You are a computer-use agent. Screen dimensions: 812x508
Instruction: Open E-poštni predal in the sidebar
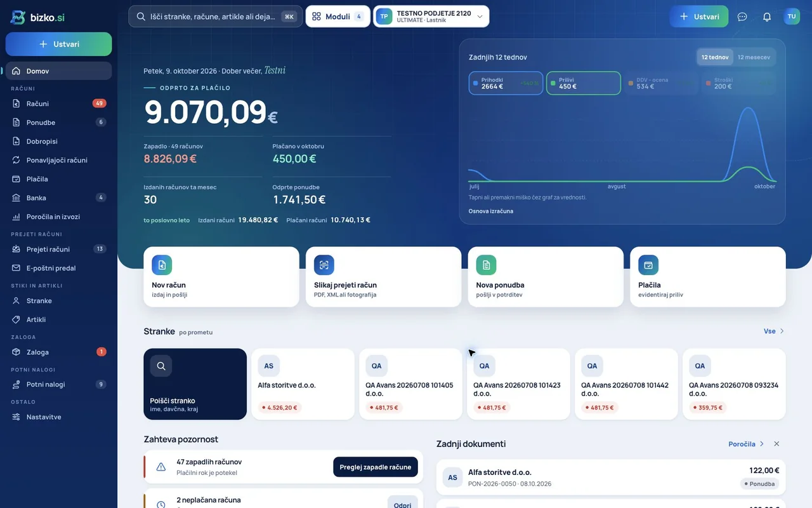click(59, 268)
